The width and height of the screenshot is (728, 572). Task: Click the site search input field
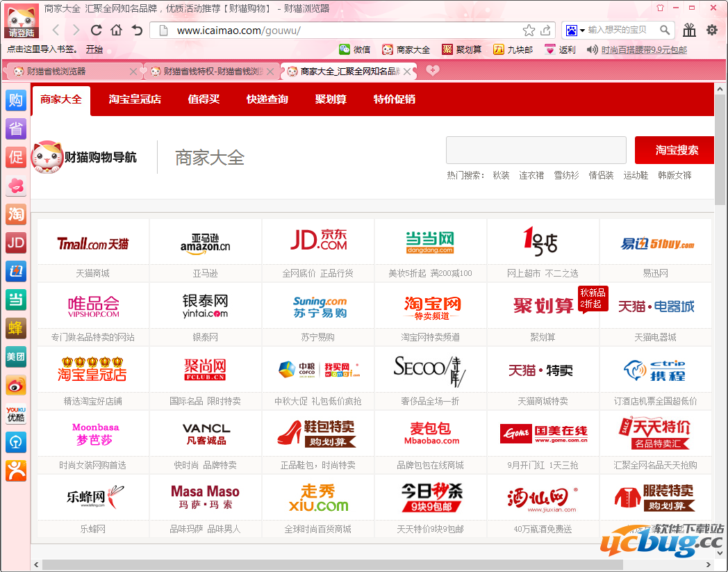(x=535, y=150)
